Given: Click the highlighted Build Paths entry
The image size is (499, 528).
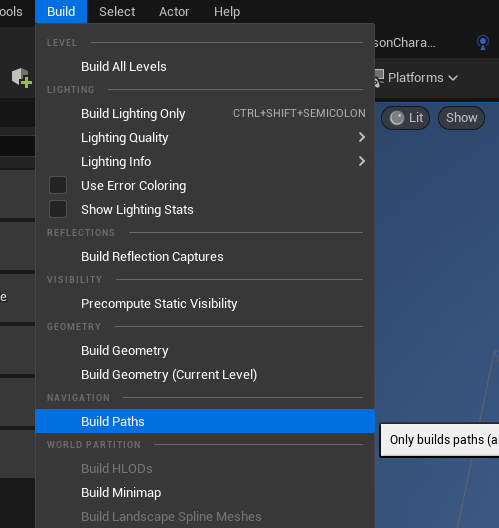Looking at the screenshot, I should click(x=205, y=421).
